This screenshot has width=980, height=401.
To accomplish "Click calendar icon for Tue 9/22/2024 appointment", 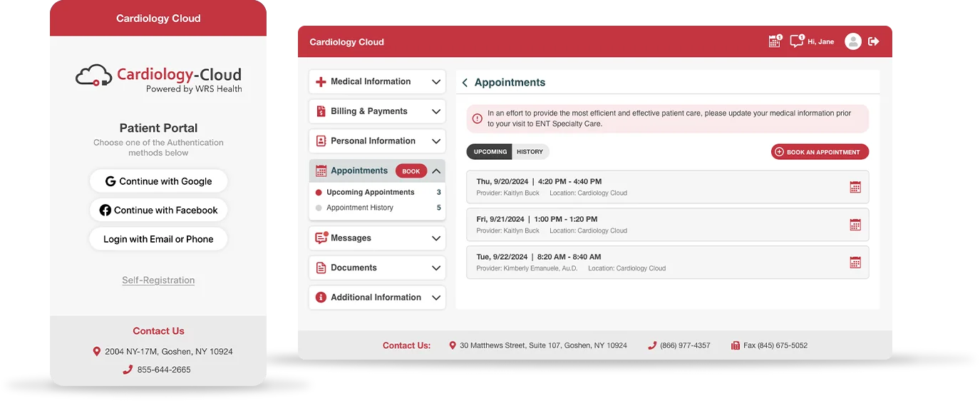I will point(855,263).
